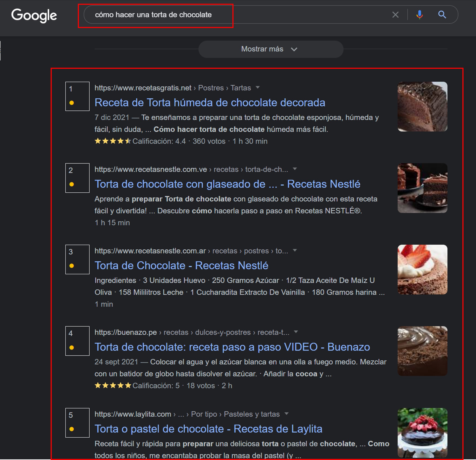Open the options arrow next to laylita.com URL
The width and height of the screenshot is (476, 460).
(287, 414)
